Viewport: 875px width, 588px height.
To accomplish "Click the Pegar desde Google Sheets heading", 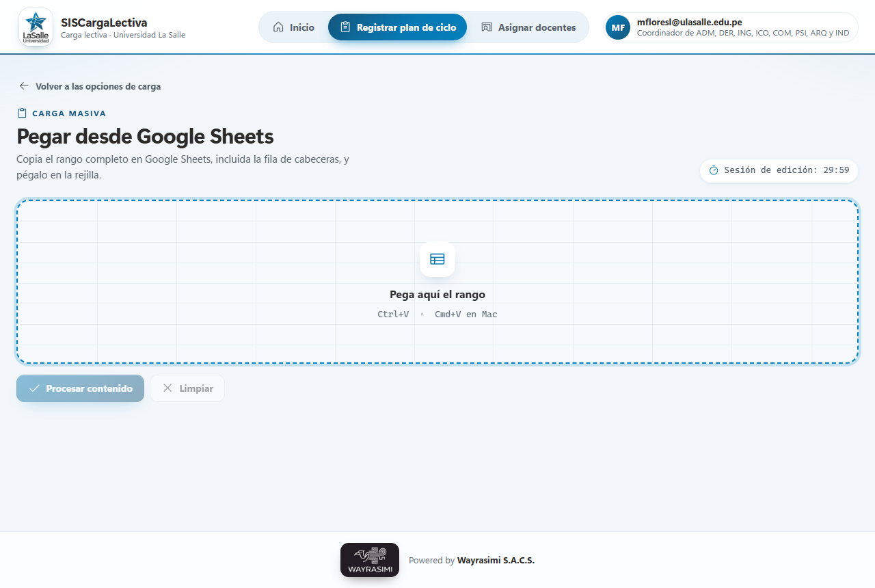I will 145,137.
